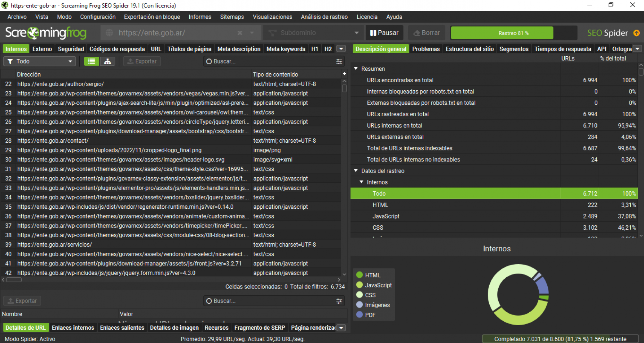This screenshot has height=343, width=644.
Task: Switch to list view icon
Action: 92,61
